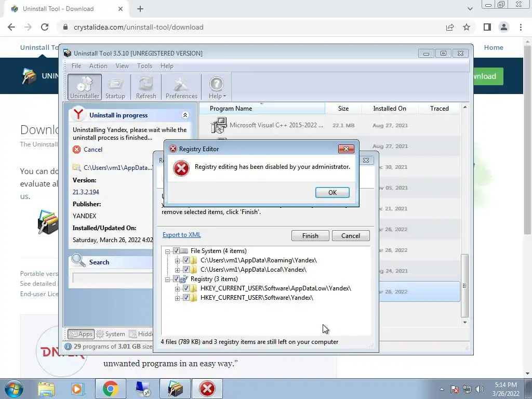The image size is (532, 399).
Task: Collapse the Uninstall in progress panel
Action: (x=185, y=115)
